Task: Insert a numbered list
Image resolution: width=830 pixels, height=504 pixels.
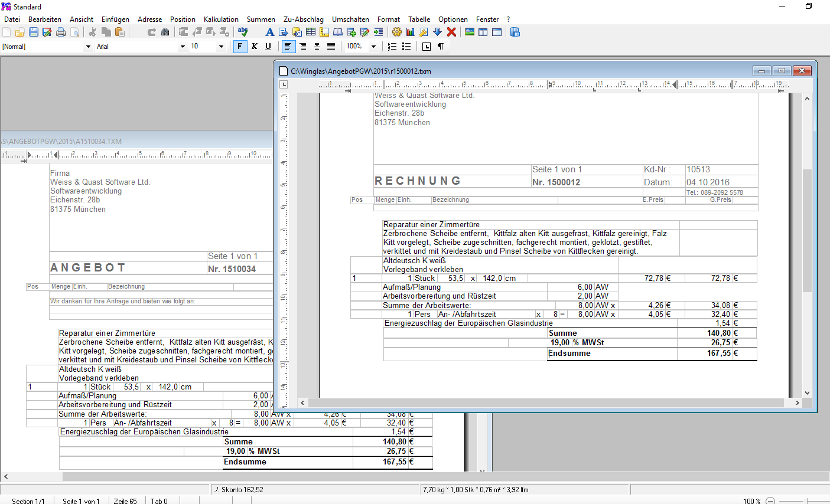Action: point(392,46)
